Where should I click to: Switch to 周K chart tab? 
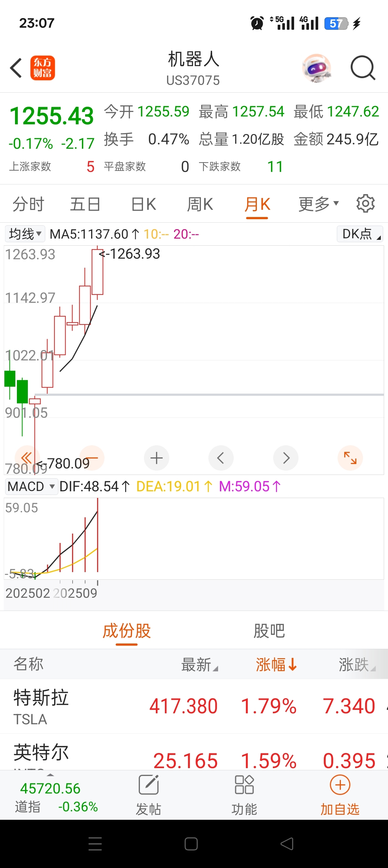click(200, 204)
